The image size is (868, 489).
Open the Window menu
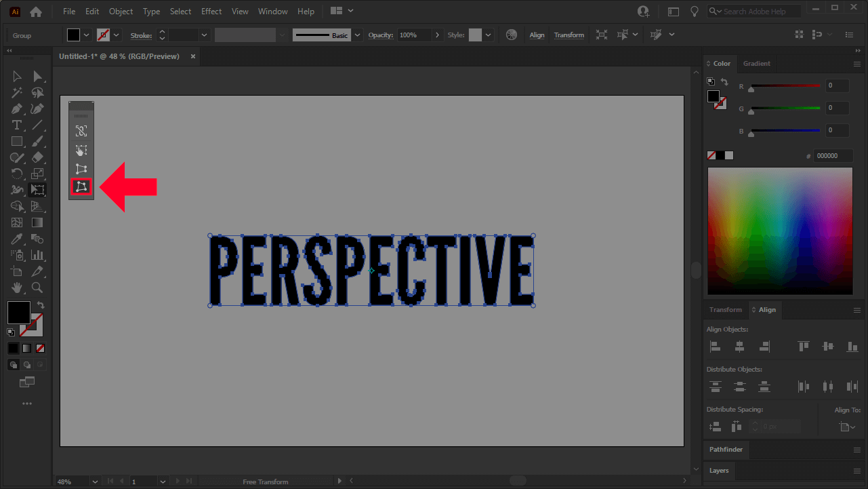coord(273,12)
